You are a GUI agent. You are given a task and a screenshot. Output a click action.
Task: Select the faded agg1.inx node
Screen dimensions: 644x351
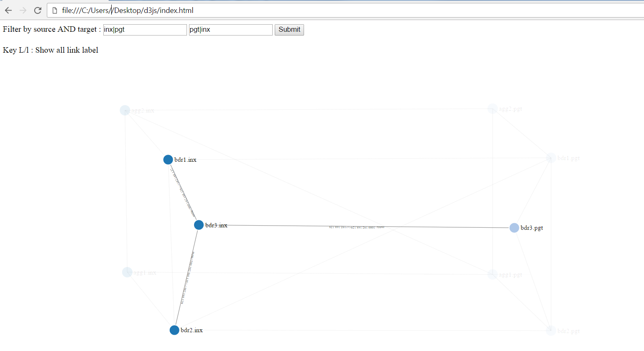(127, 272)
